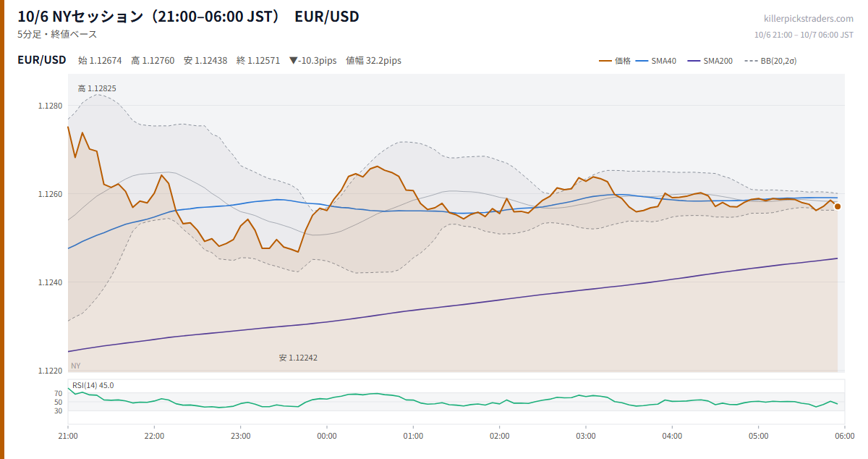
Task: Click the 1.1260 price-axis label
Action: click(51, 194)
